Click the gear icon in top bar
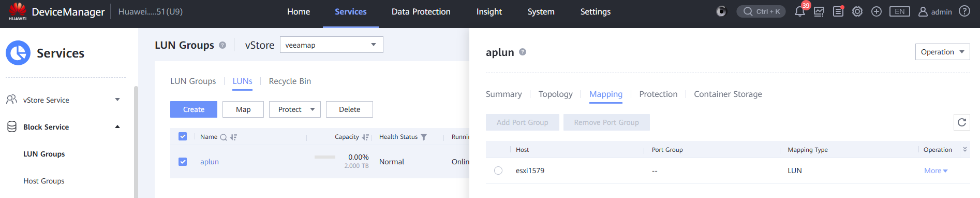Image resolution: width=980 pixels, height=198 pixels. point(857,11)
